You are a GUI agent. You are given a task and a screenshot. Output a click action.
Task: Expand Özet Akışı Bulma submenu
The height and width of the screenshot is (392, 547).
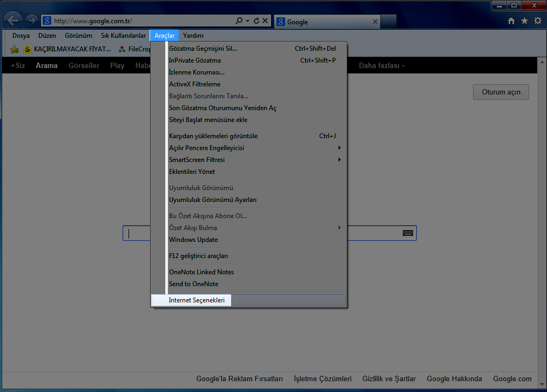249,228
